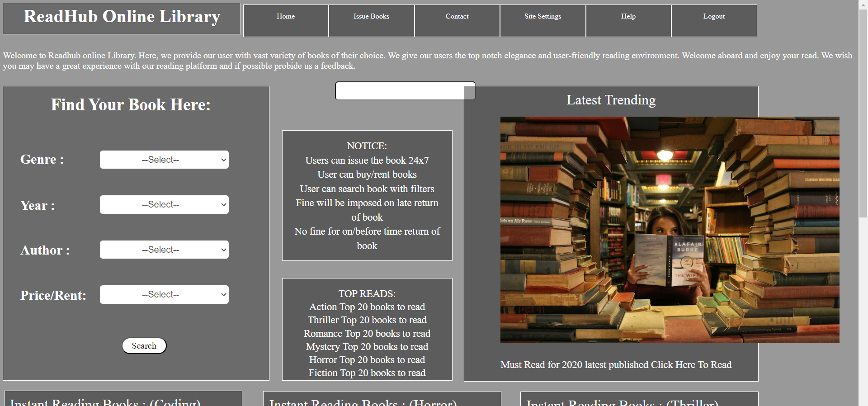Select 'User can search book with filters' text
The height and width of the screenshot is (406, 868).
pyautogui.click(x=367, y=189)
